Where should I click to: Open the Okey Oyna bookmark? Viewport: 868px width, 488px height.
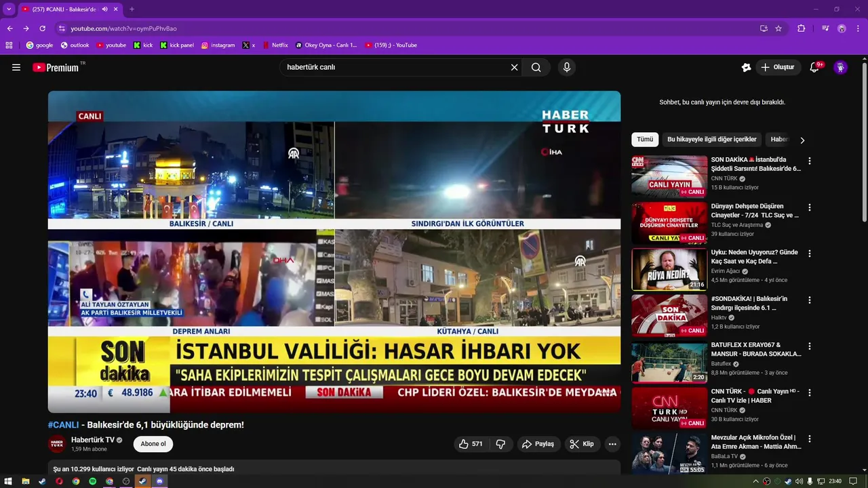(x=326, y=45)
